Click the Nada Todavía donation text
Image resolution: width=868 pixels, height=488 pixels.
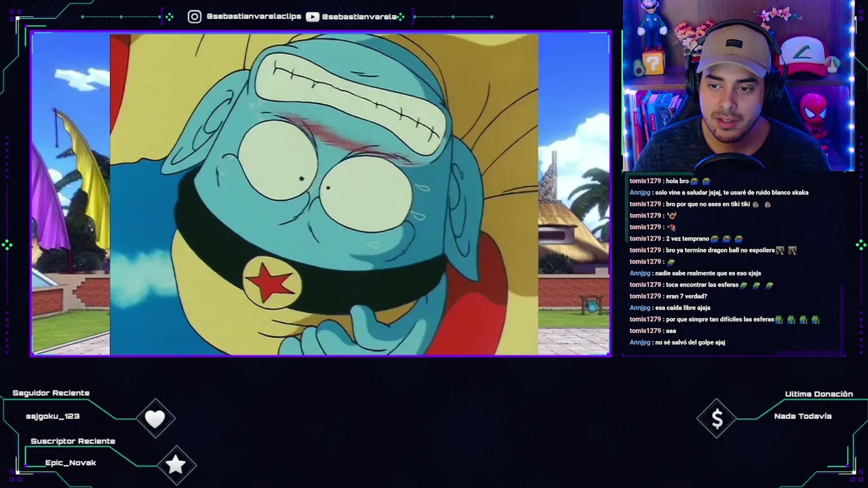click(802, 416)
